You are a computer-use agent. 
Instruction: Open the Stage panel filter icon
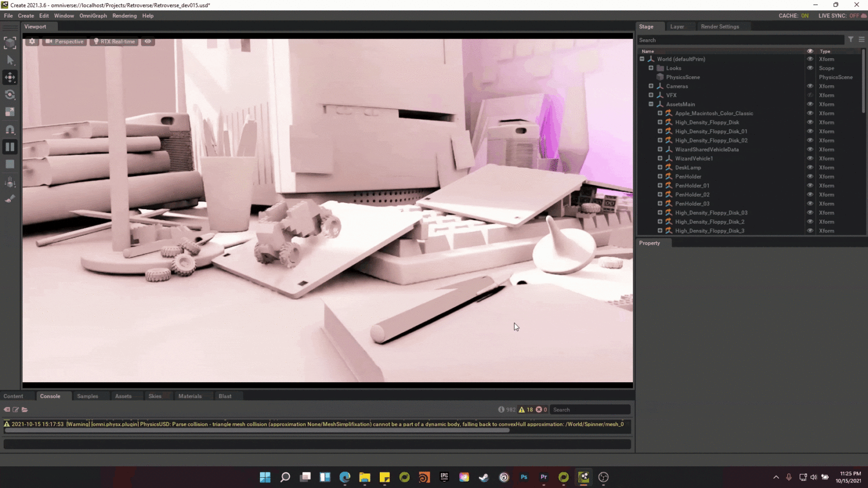(850, 40)
